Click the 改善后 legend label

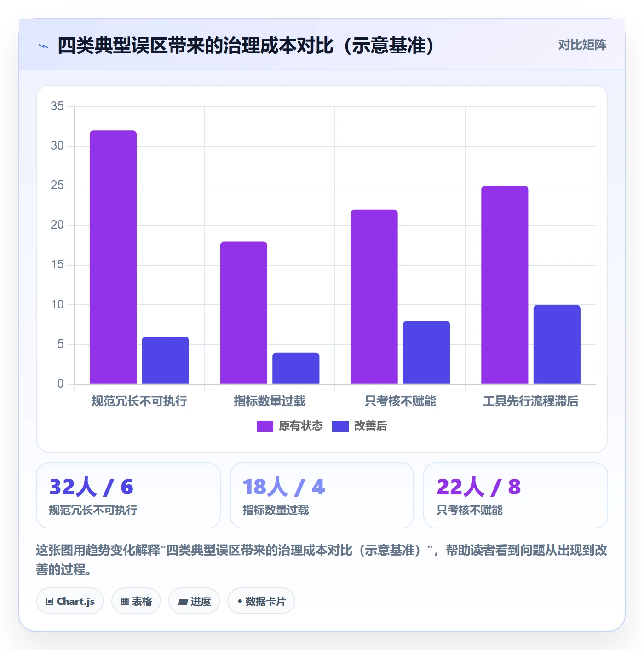point(371,426)
